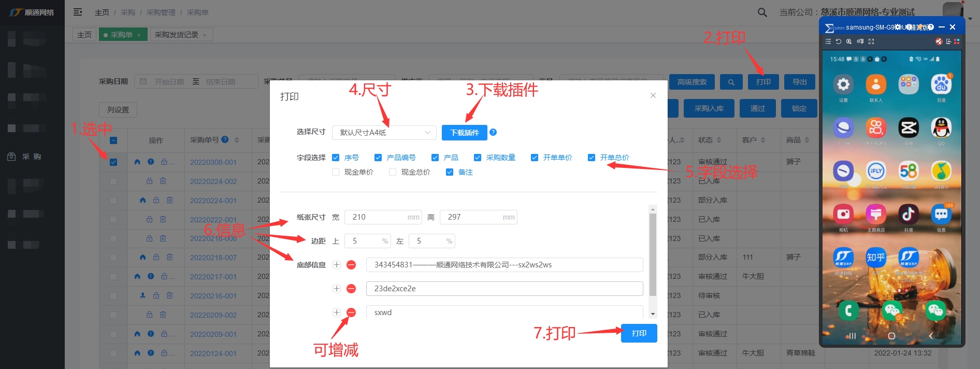Open TikTok app on phone screen
The width and height of the screenshot is (980, 369).
tap(909, 214)
